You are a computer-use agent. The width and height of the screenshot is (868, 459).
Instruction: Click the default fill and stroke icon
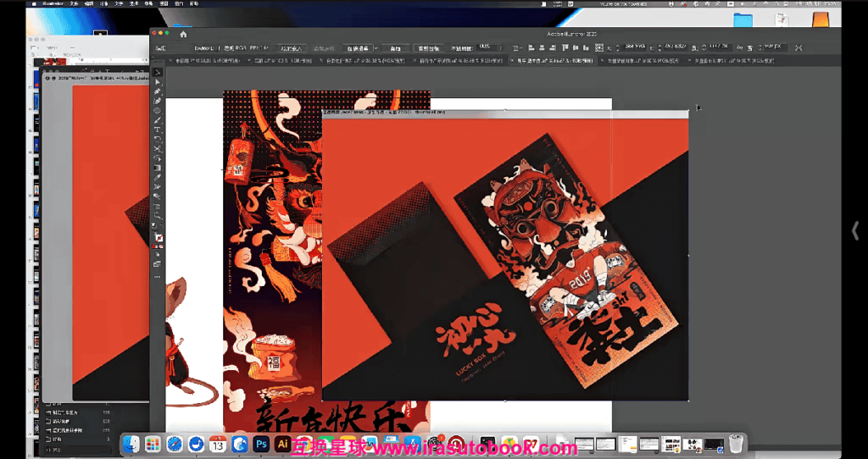[x=155, y=225]
